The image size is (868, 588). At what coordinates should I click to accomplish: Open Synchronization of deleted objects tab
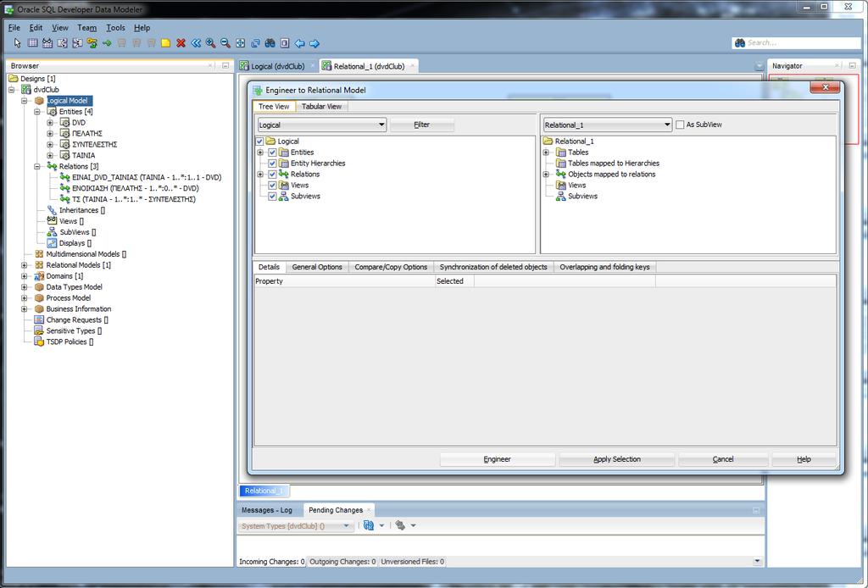click(493, 267)
